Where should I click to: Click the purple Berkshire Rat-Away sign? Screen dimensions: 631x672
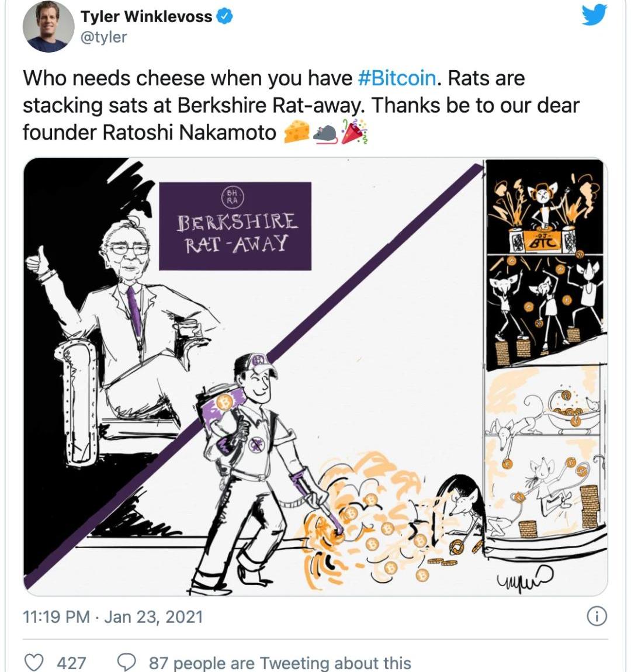coord(235,226)
